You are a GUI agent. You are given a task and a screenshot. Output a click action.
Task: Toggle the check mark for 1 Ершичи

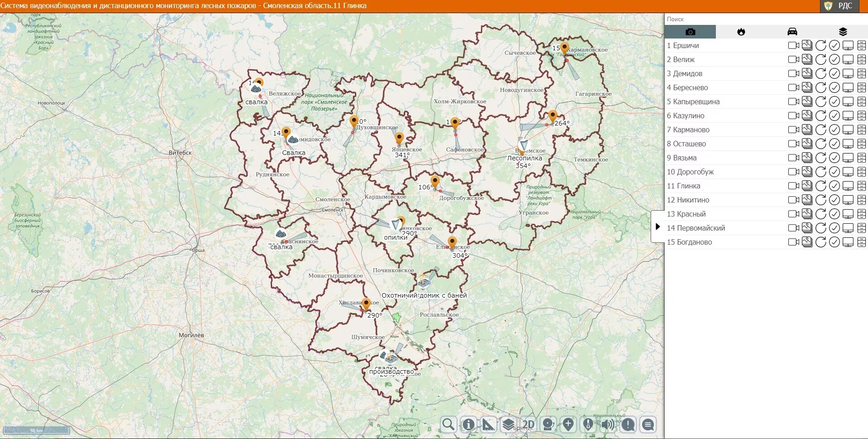(x=834, y=45)
